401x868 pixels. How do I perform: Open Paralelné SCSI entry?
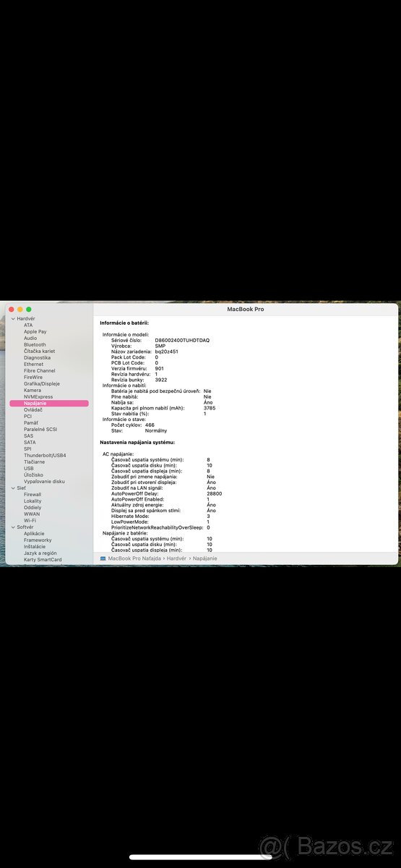tap(40, 430)
